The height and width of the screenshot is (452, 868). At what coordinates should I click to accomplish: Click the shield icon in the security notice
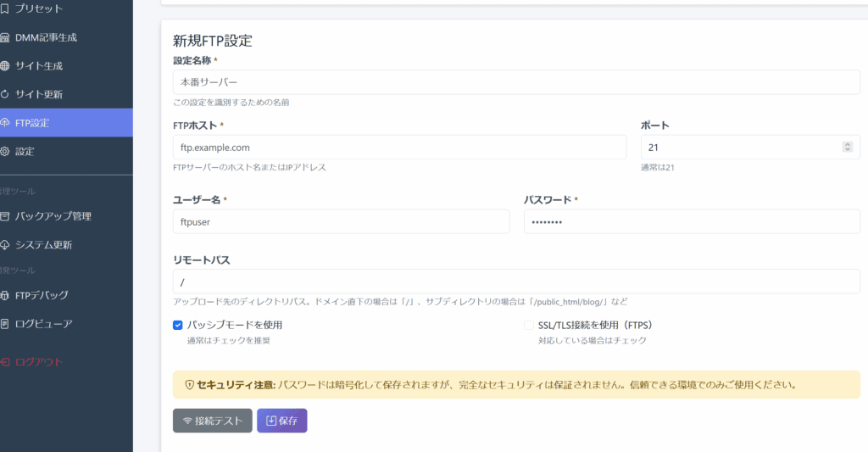coord(189,385)
